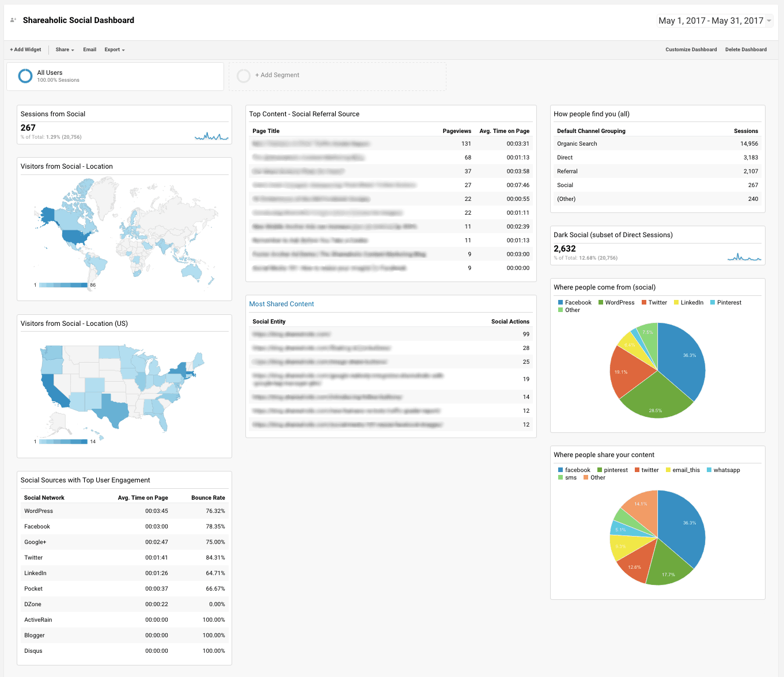Click Delete Dashboard
Image resolution: width=784 pixels, height=677 pixels.
(x=745, y=50)
